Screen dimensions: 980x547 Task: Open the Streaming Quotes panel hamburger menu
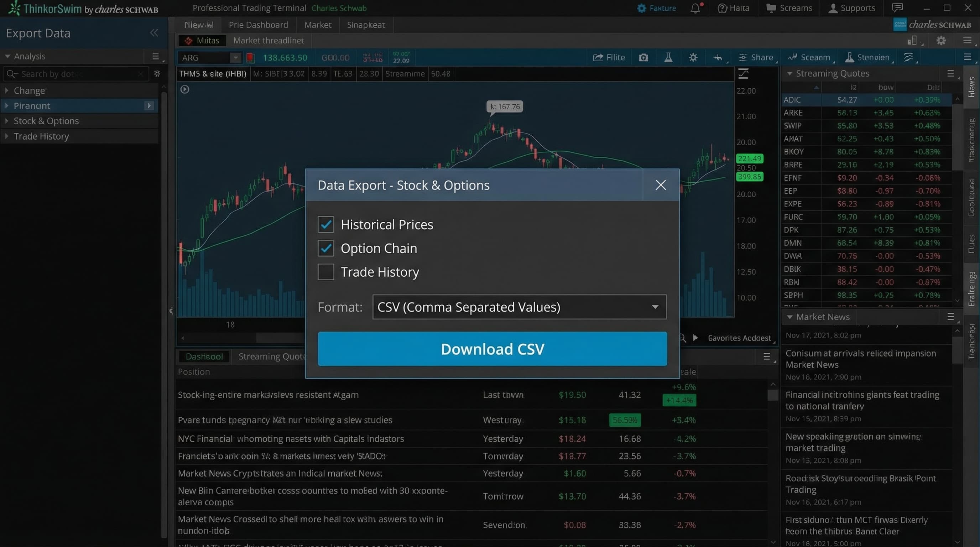(950, 73)
